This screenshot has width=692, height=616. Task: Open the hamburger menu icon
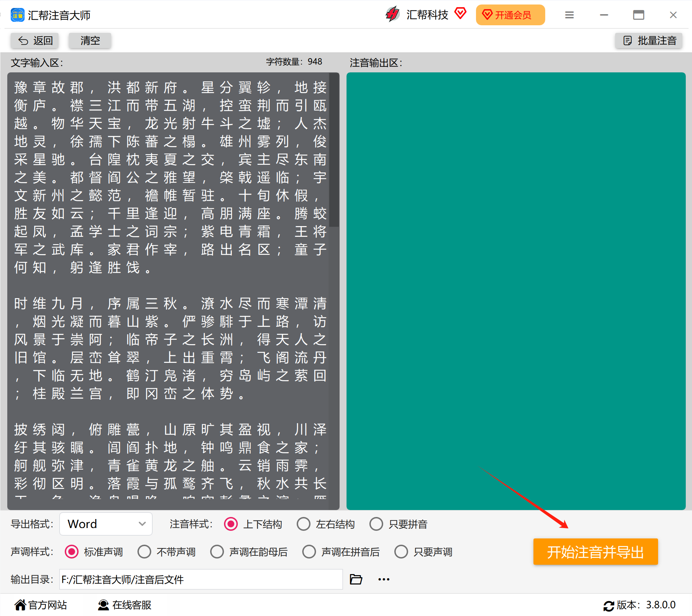[569, 15]
